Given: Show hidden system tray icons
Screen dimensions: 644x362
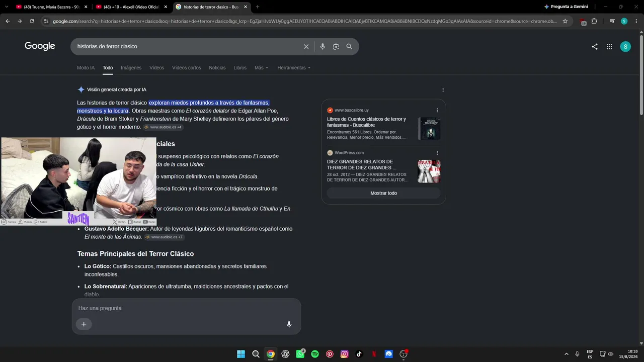Looking at the screenshot, I should 567,354.
